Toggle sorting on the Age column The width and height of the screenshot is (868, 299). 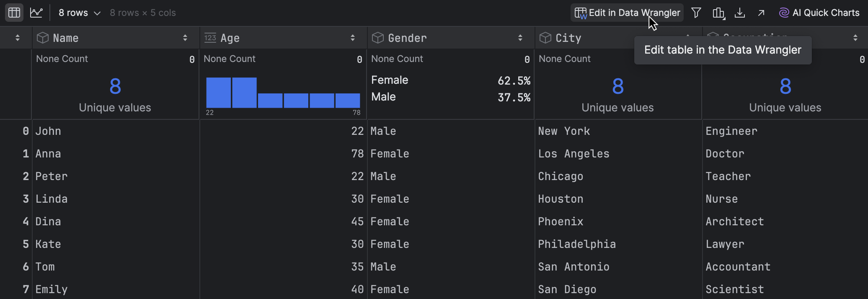352,38
